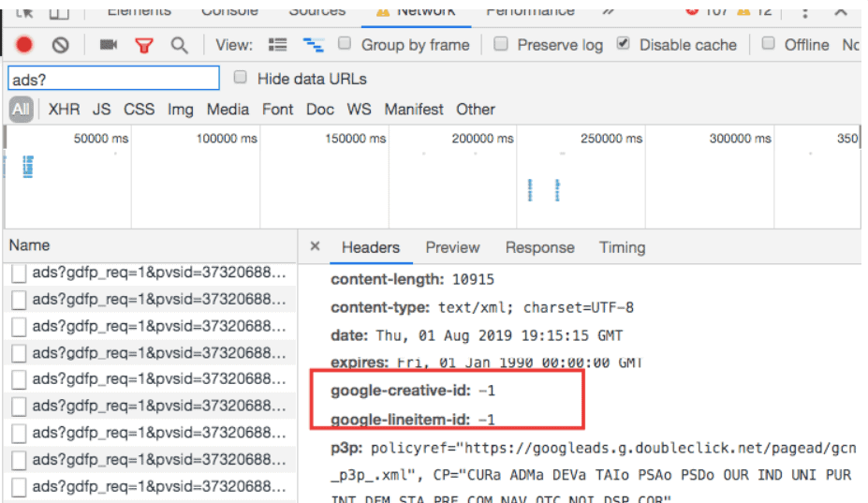Screen dimensions: 868x503
Task: Filter requests by Img type
Action: coord(180,110)
